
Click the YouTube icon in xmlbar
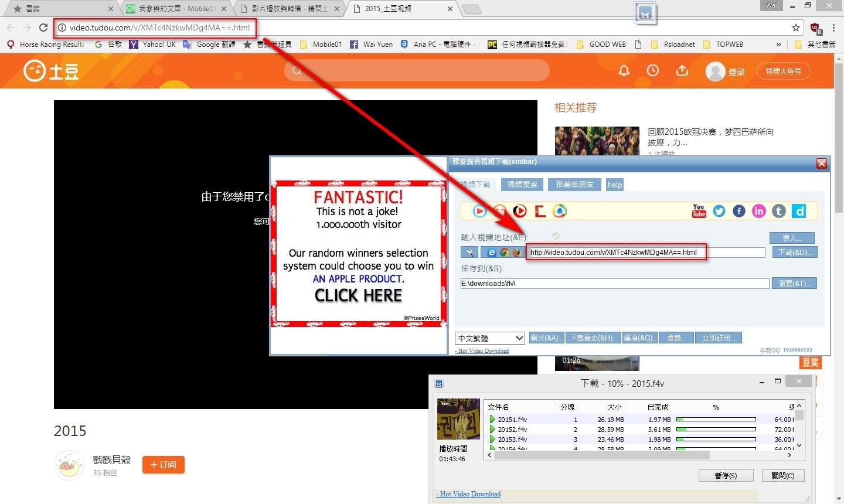pos(699,211)
